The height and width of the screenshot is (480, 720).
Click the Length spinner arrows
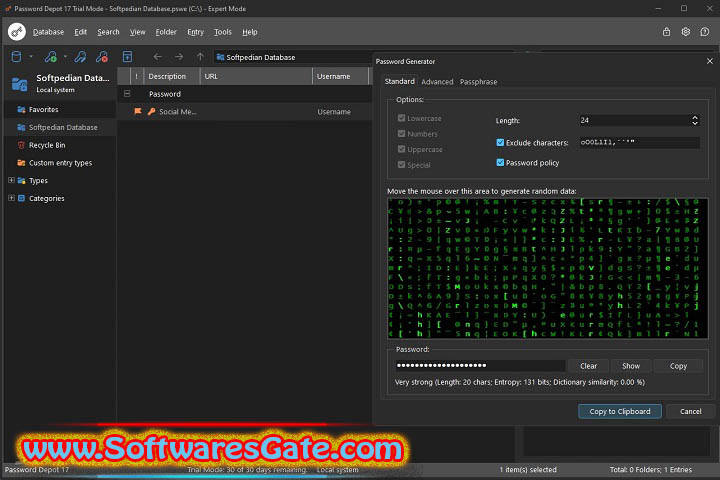click(695, 120)
